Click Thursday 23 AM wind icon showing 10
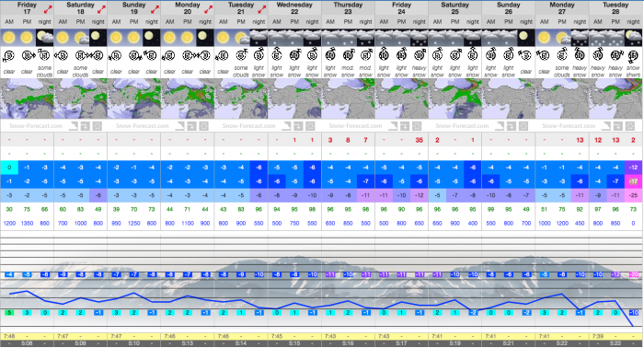This screenshot has width=644, height=348. pos(330,54)
